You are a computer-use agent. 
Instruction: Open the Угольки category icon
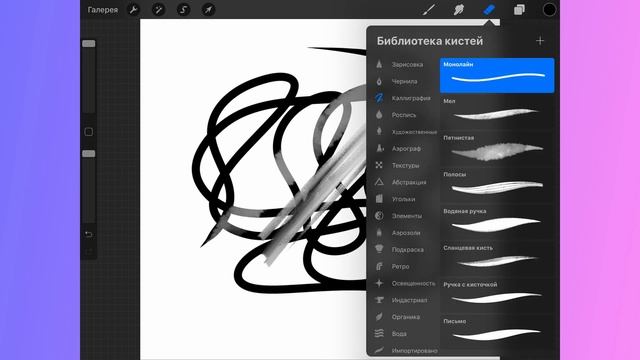pos(379,199)
